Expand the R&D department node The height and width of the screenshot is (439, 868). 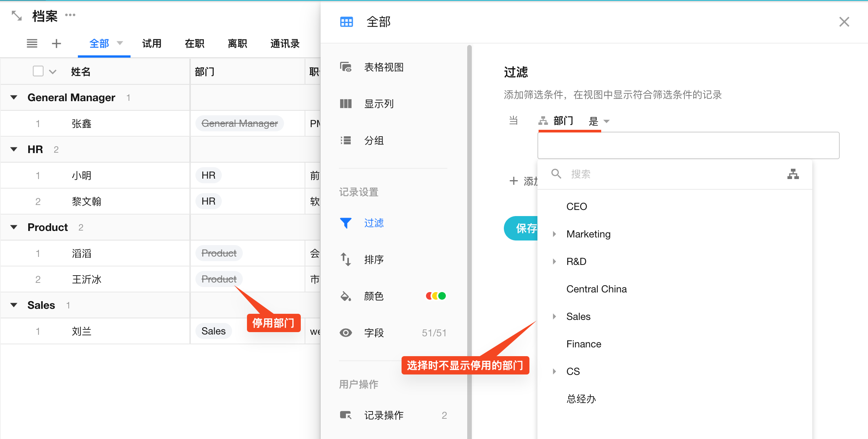[554, 261]
